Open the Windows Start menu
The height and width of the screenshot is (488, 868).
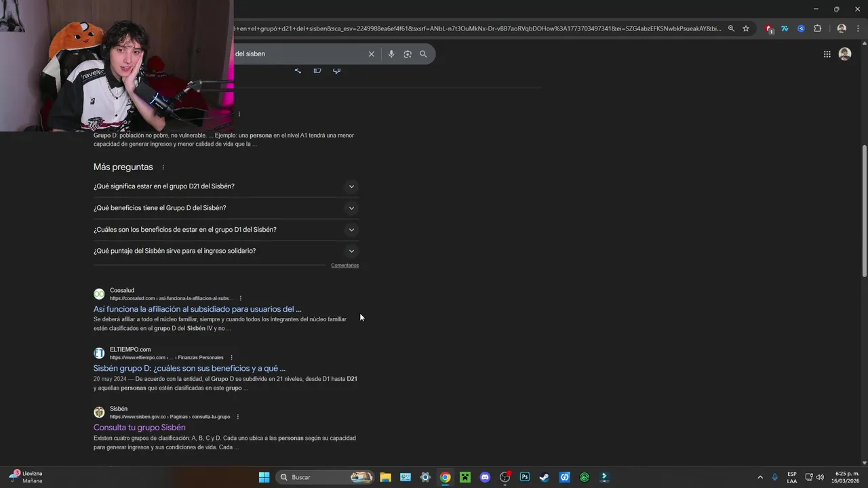[264, 477]
